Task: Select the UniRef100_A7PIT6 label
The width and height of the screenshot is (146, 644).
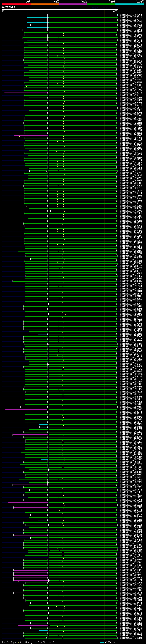Action: click(x=131, y=32)
